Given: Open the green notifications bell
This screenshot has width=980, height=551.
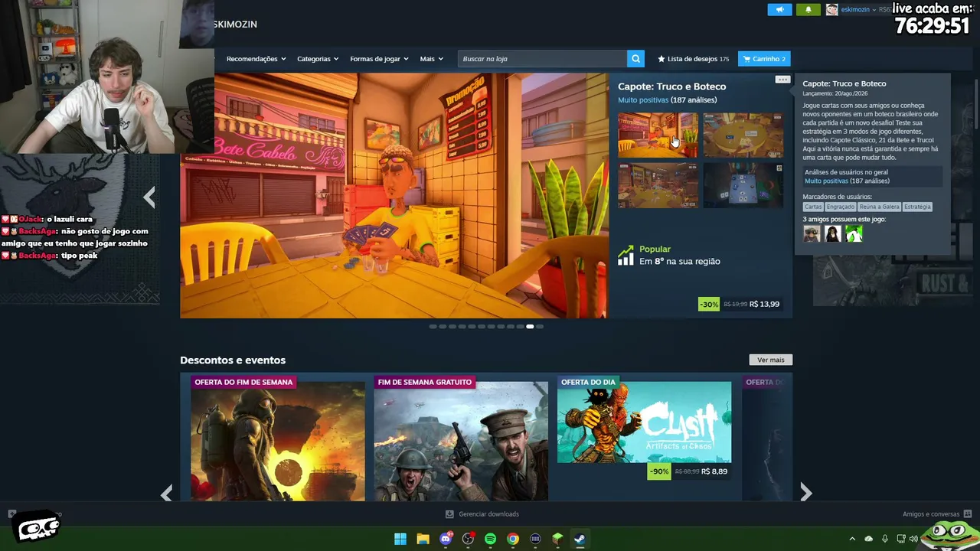Looking at the screenshot, I should [808, 10].
